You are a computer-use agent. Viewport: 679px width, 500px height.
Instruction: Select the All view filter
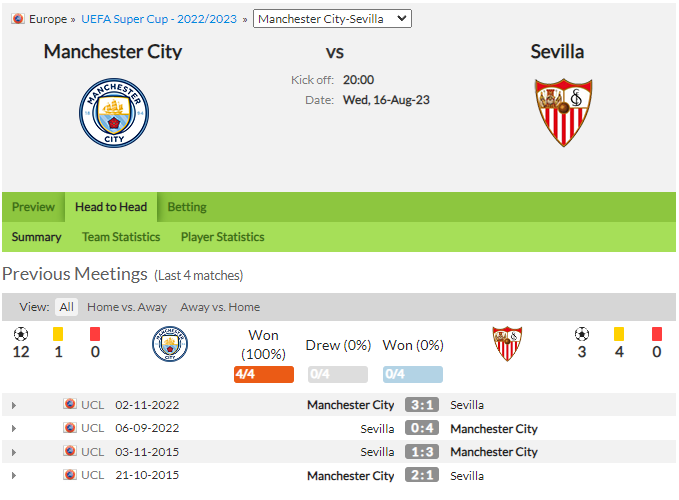(66, 307)
